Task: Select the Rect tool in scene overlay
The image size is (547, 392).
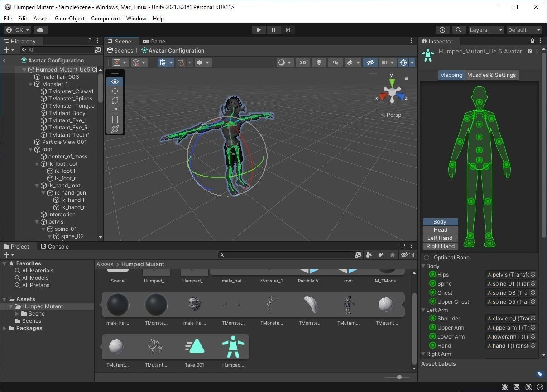Action: 115,120
